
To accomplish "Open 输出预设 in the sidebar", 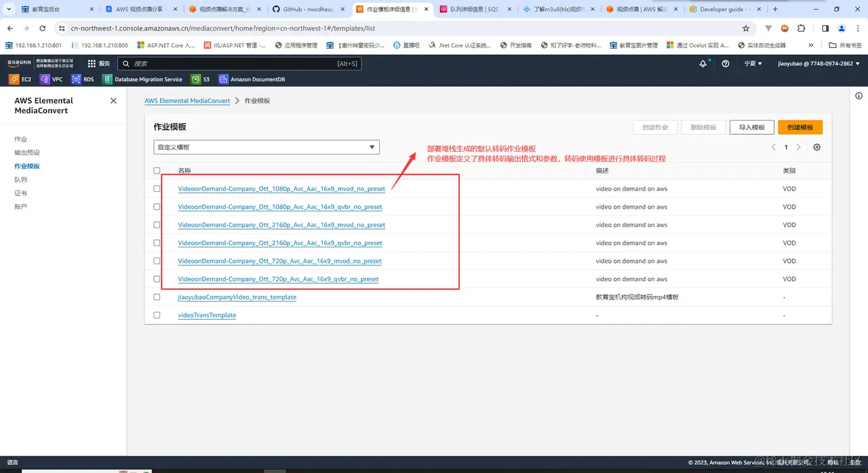I will (x=27, y=152).
